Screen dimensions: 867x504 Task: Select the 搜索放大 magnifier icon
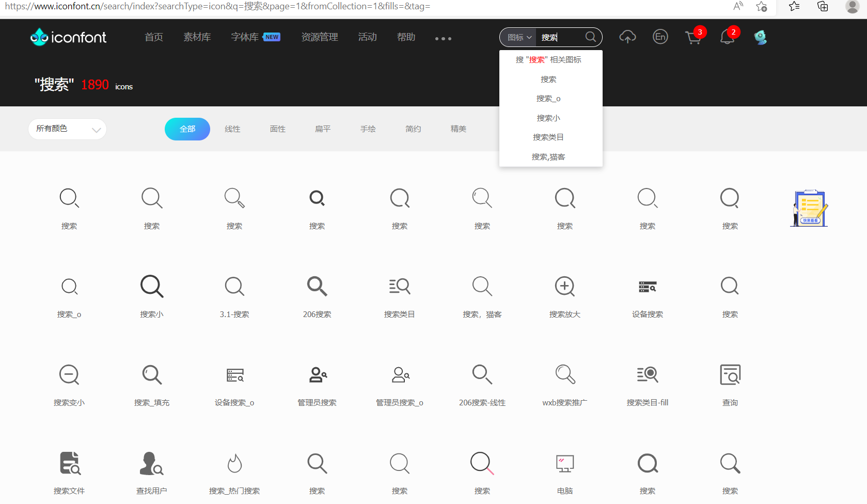coord(564,287)
